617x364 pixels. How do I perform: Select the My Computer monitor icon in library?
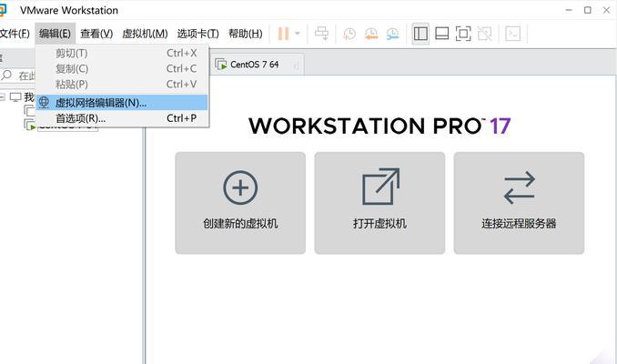15,96
